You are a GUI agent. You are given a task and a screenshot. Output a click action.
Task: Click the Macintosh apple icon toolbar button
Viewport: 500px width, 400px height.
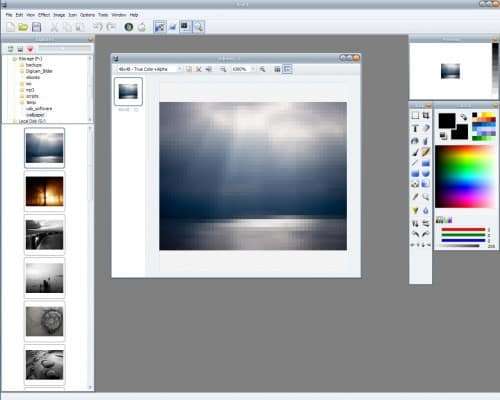pyautogui.click(x=142, y=27)
